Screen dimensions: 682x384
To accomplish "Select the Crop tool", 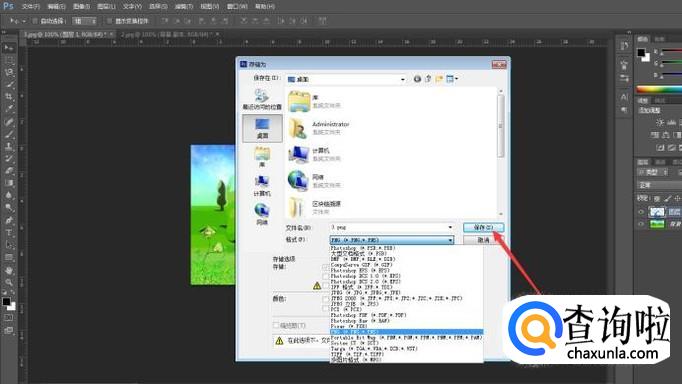I will pos(8,97).
